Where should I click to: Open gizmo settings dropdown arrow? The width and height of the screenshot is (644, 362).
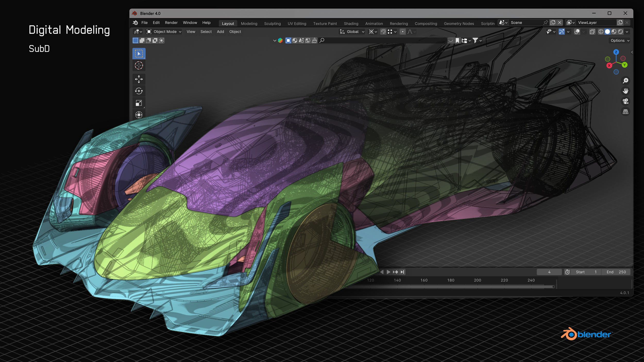568,32
